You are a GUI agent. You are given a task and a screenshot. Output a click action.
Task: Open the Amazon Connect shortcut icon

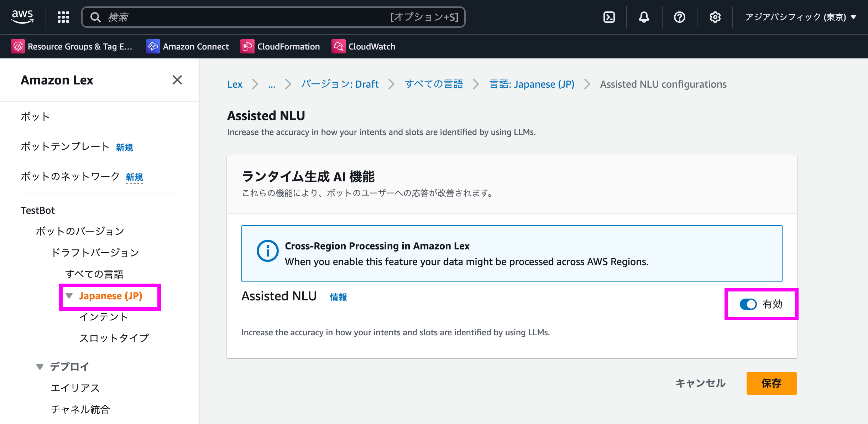[x=153, y=46]
